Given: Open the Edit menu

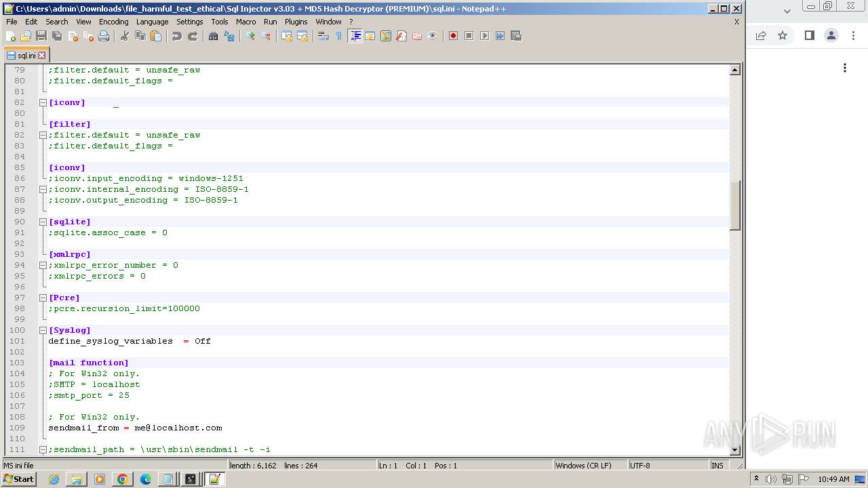Looking at the screenshot, I should [x=31, y=22].
